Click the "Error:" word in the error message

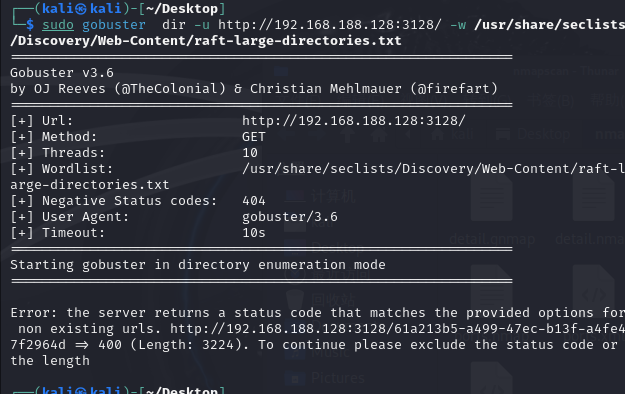coord(34,313)
